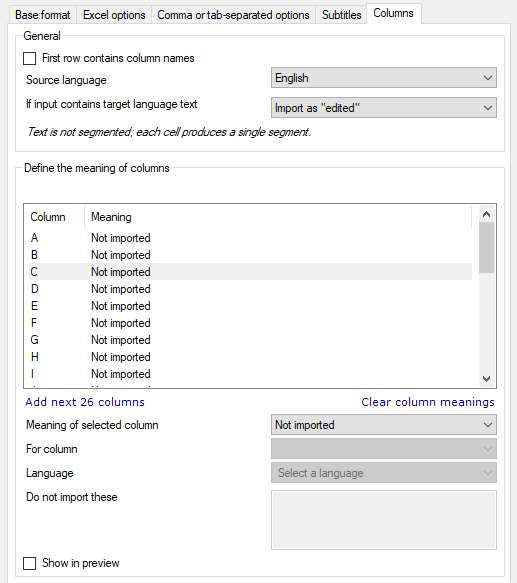Select column I row in list
This screenshot has width=517, height=583.
[x=250, y=374]
